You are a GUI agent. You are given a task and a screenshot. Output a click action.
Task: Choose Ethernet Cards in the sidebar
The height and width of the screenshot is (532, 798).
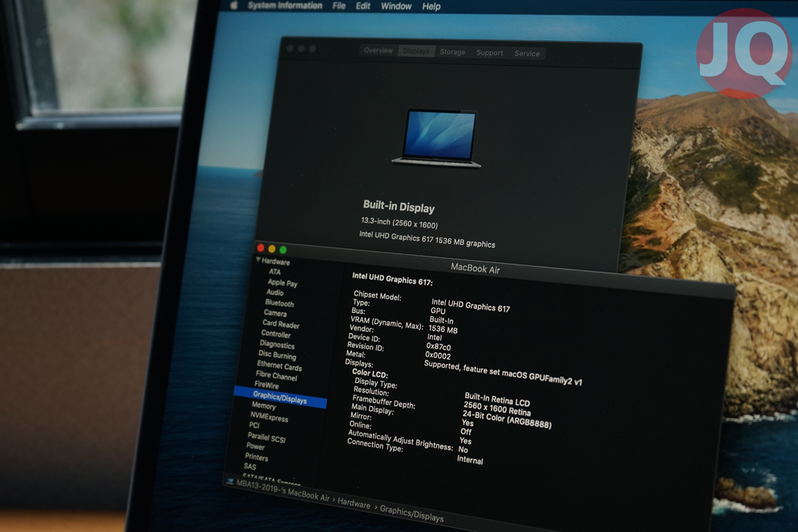[279, 366]
